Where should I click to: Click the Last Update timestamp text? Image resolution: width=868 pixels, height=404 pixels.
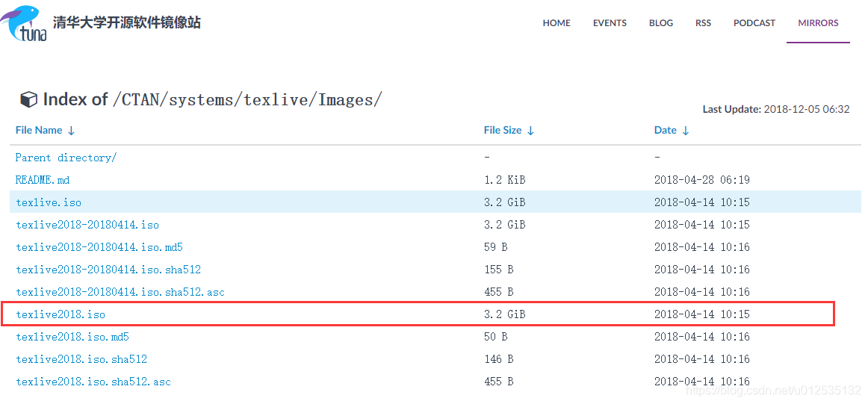click(776, 110)
